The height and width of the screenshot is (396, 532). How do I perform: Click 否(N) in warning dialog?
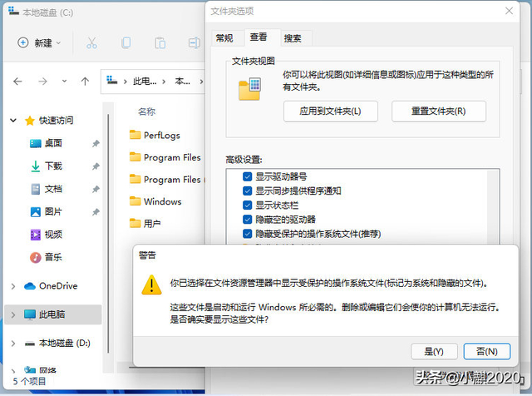[x=487, y=351]
